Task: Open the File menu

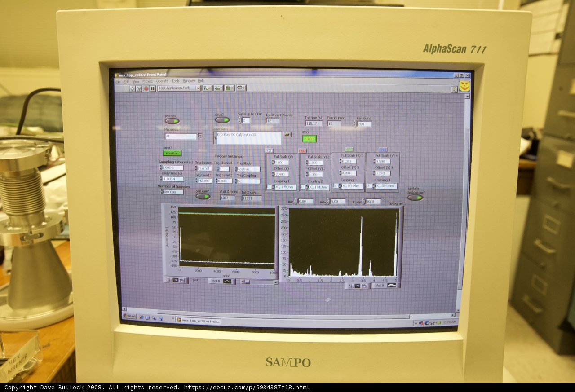Action: click(x=118, y=82)
